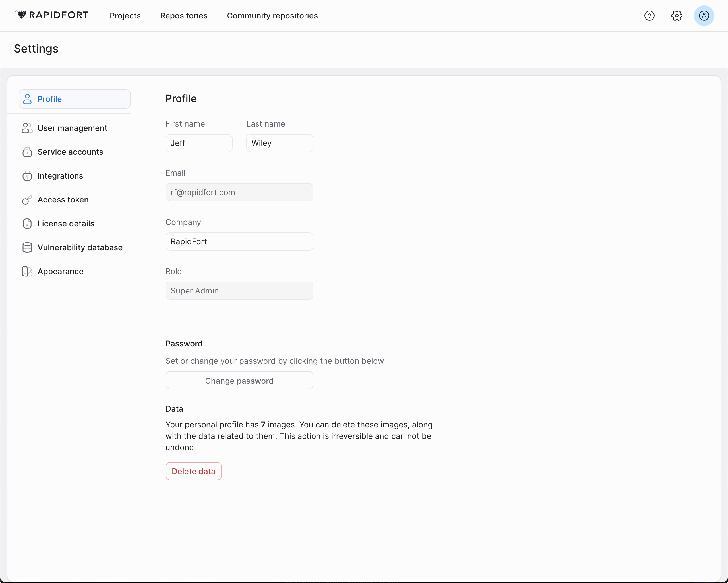Click the Vulnerability database cylinder icon

tap(27, 248)
